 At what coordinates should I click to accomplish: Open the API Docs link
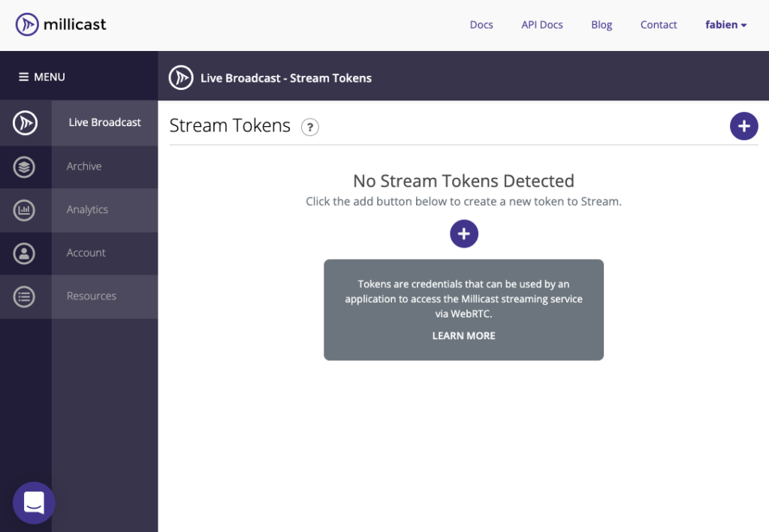[x=542, y=25]
